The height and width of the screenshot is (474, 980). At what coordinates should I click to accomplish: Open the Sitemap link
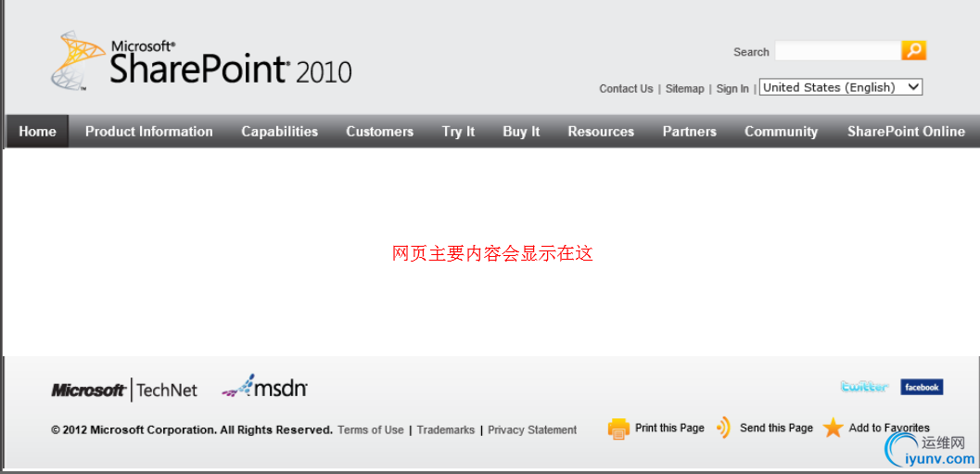(684, 89)
